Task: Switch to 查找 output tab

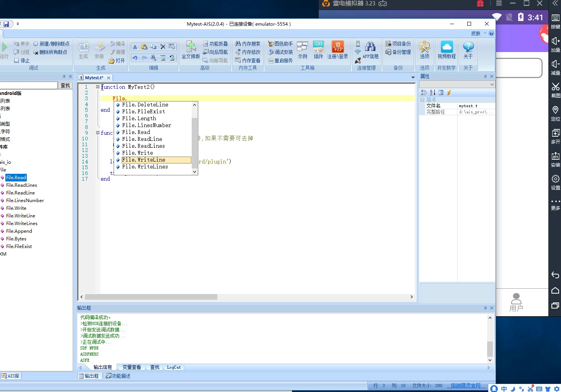Action: [x=155, y=367]
